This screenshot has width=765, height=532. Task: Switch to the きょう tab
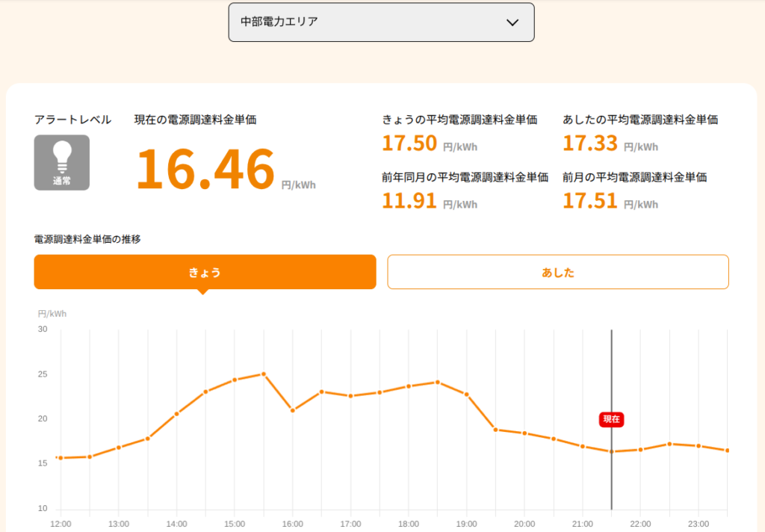point(205,272)
